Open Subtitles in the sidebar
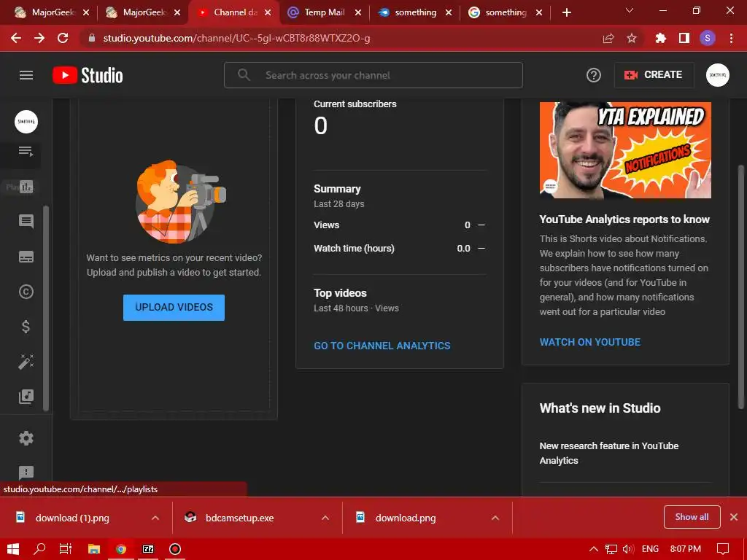 [x=26, y=257]
